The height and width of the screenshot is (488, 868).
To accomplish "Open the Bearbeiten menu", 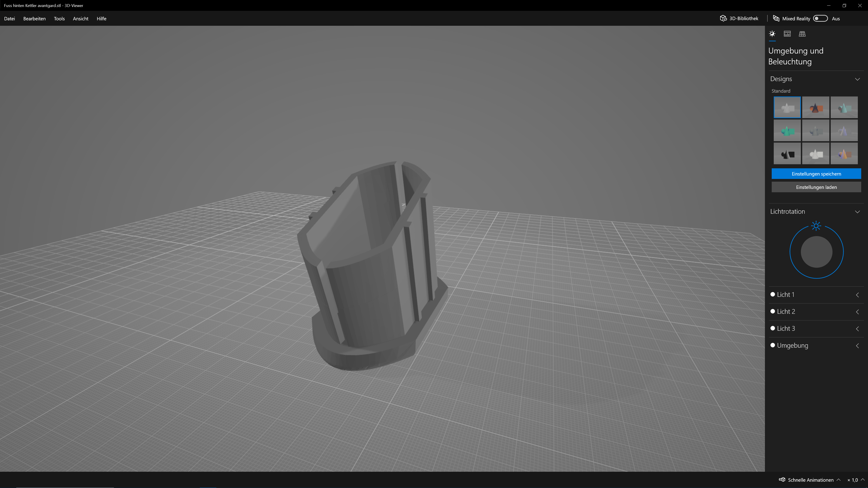I will 34,19.
